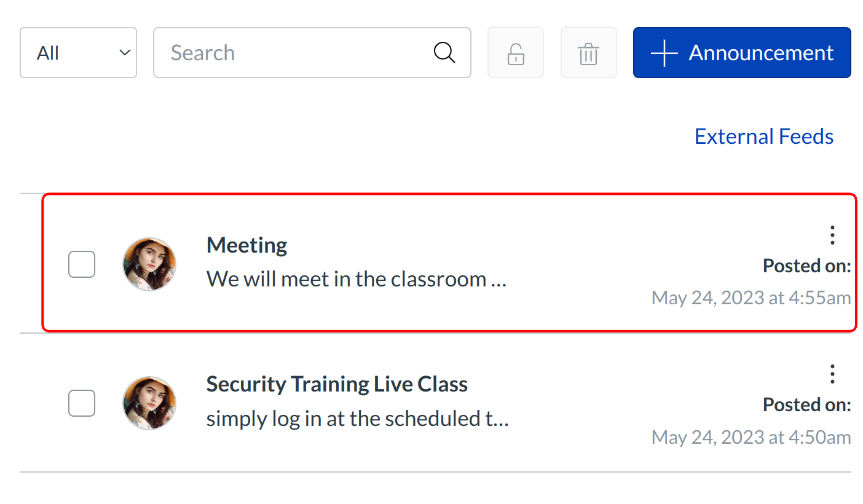Click the Security Training author's avatar

coord(149,403)
